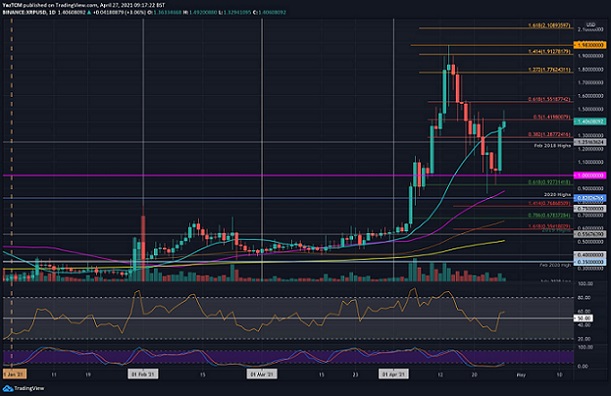Click the 0.382 Fibonacci label near 1.287
This screenshot has width=611, height=396.
[549, 134]
